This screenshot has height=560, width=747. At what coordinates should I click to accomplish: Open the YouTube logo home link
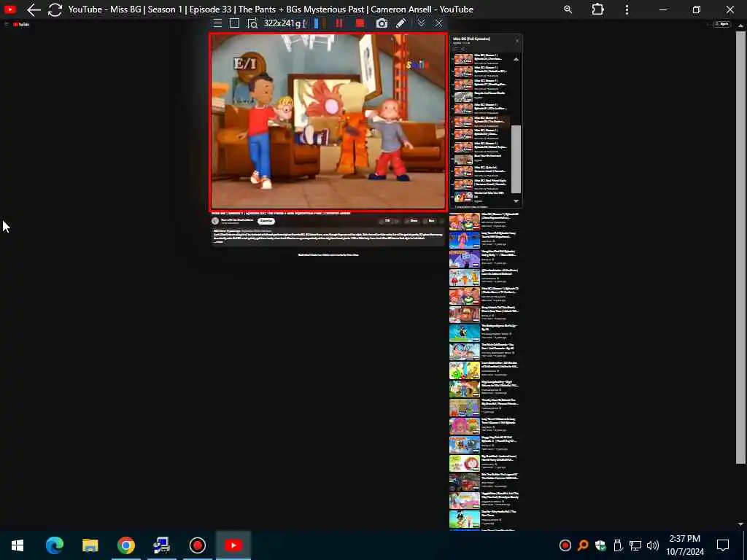pyautogui.click(x=21, y=24)
